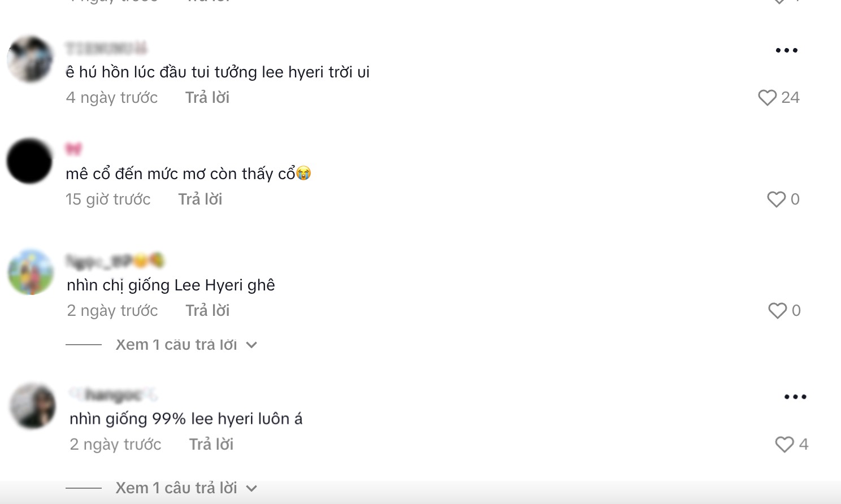Viewport: 841px width, 504px height.
Task: Click "Trả lời" under the first comment
Action: pyautogui.click(x=207, y=97)
